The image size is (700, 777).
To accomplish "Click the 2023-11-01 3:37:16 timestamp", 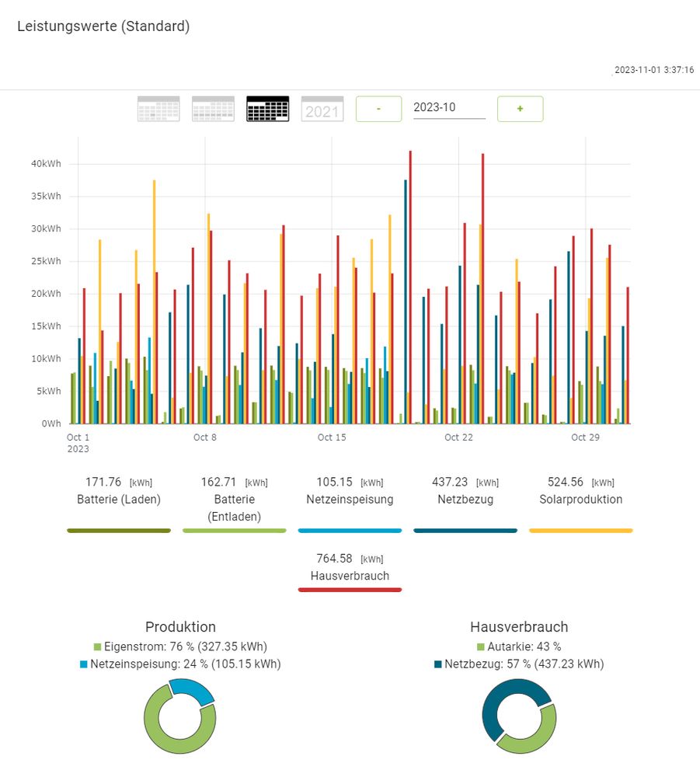I will point(654,70).
